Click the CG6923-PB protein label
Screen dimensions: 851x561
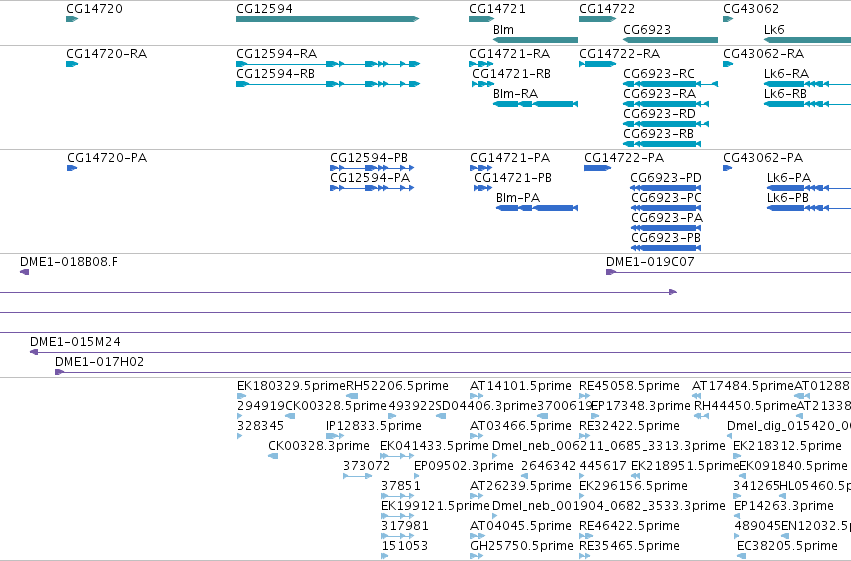coord(666,238)
